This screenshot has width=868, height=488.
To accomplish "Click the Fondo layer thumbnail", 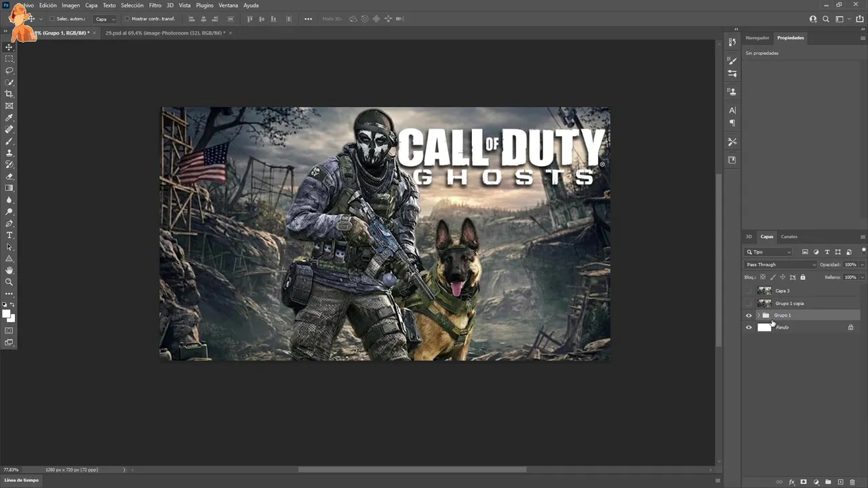I will [x=764, y=327].
